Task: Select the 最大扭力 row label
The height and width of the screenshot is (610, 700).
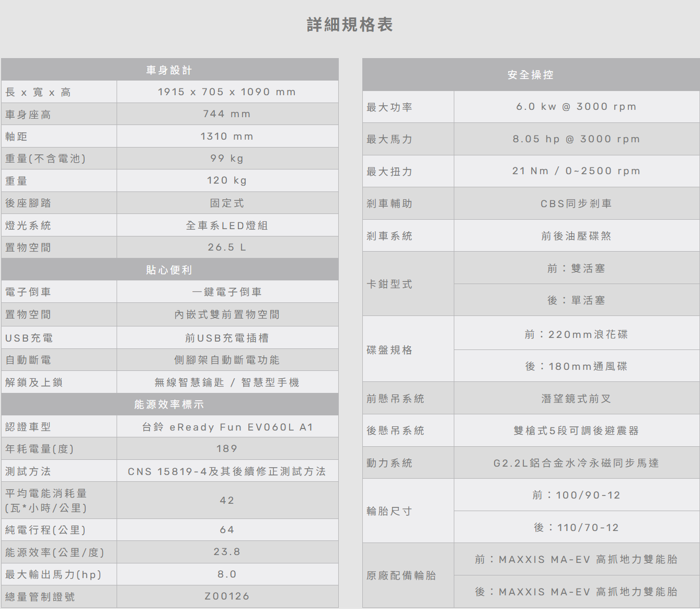Action: [389, 172]
